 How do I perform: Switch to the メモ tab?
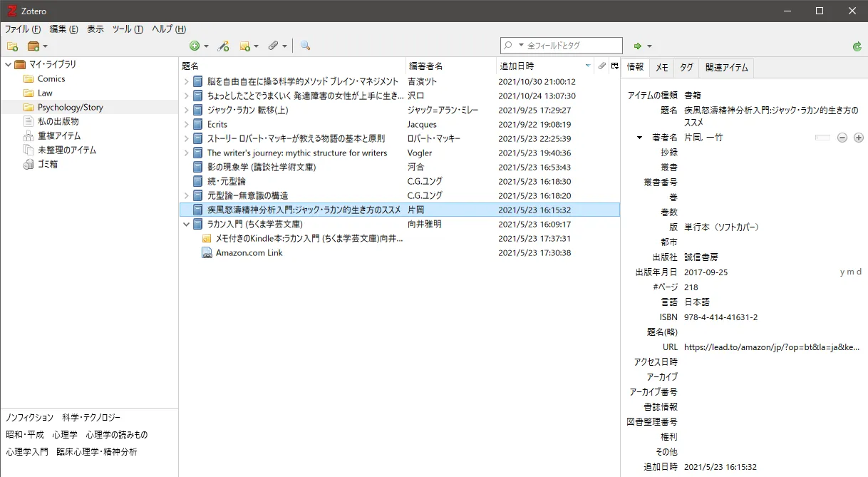point(661,68)
